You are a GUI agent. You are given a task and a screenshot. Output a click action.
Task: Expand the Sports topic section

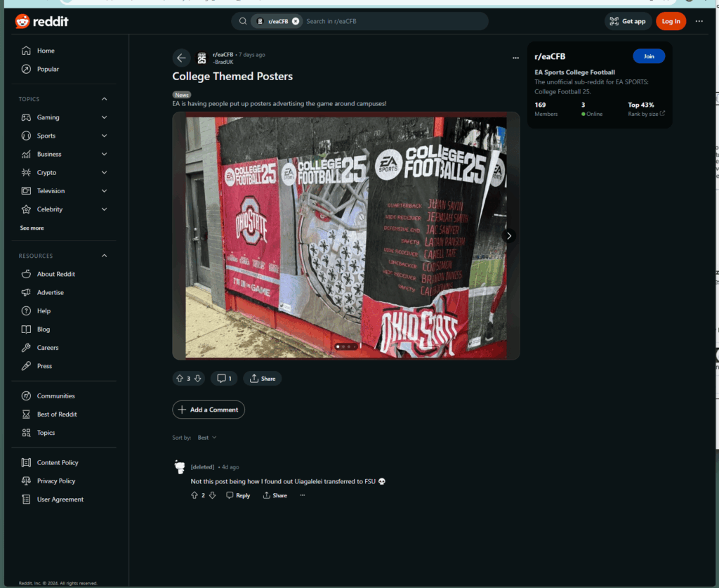click(x=104, y=136)
